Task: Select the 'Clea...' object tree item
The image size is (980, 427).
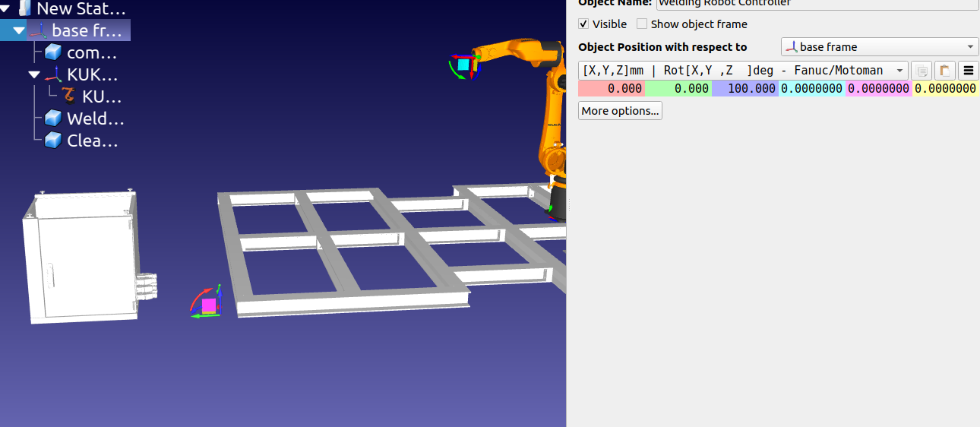Action: 93,141
